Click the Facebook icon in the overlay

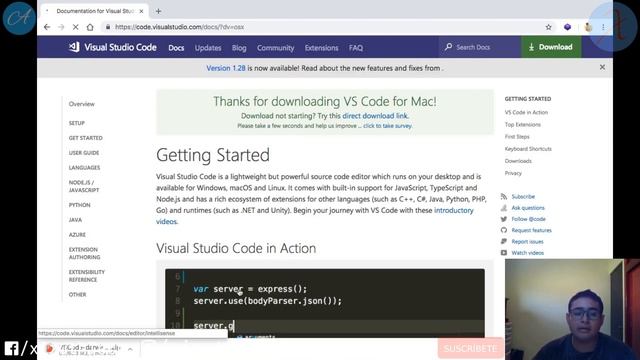[11, 349]
